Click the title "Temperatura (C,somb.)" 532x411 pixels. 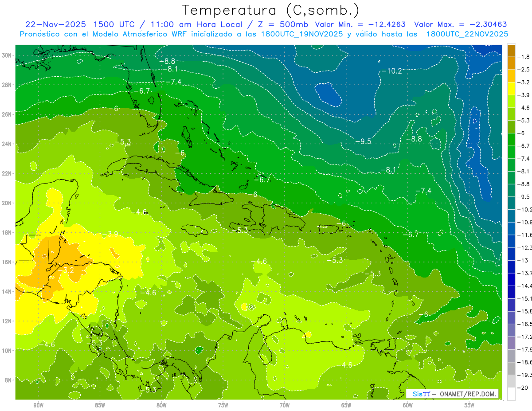(x=270, y=10)
